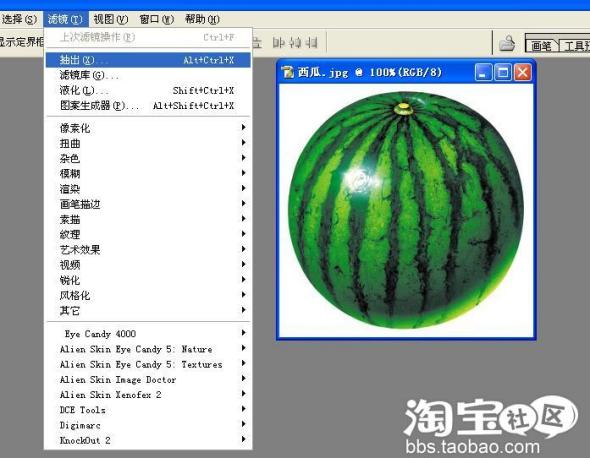590x458 pixels.
Task: Expand the 艺术效果 artistic submenu
Action: (x=148, y=250)
